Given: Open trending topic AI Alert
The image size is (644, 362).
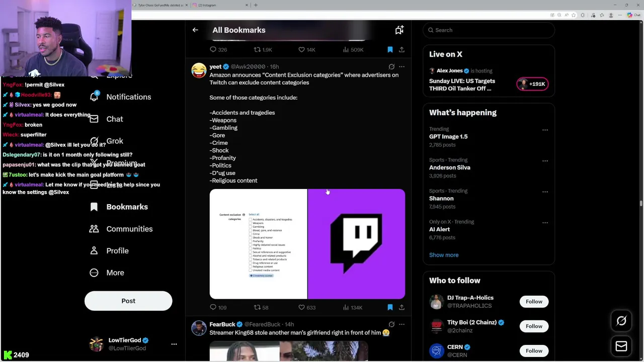Looking at the screenshot, I should coord(439,229).
